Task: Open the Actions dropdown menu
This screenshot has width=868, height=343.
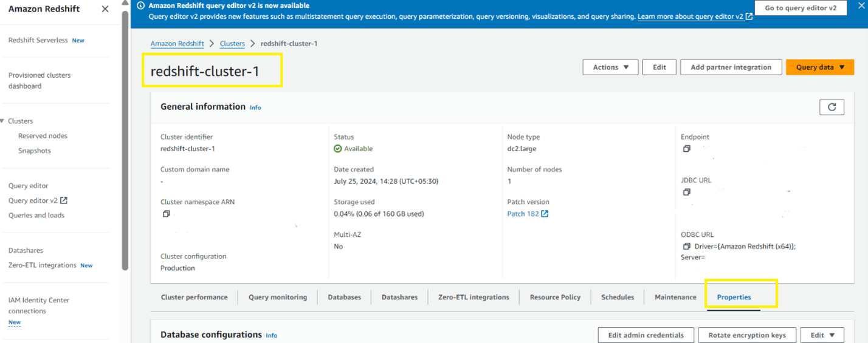Action: [610, 67]
